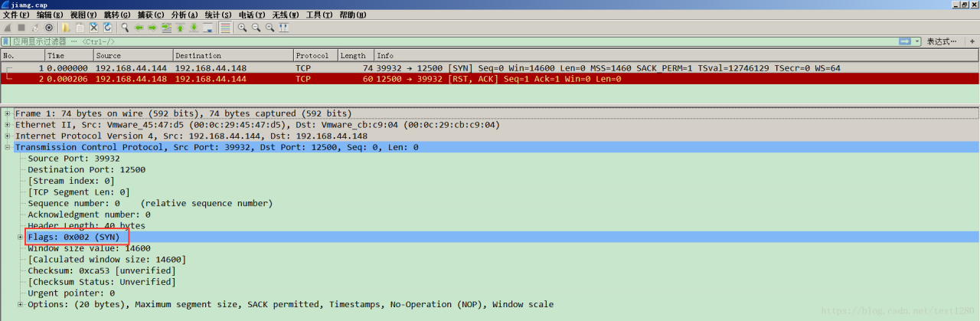Select the Sequence number: 0 line
Image resolution: width=980 pixels, height=321 pixels.
click(x=150, y=204)
